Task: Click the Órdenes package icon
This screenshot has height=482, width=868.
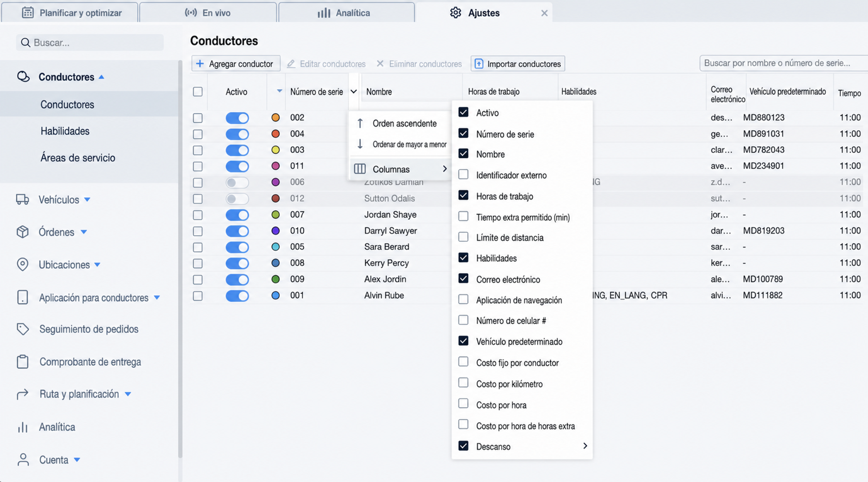Action: pos(22,232)
